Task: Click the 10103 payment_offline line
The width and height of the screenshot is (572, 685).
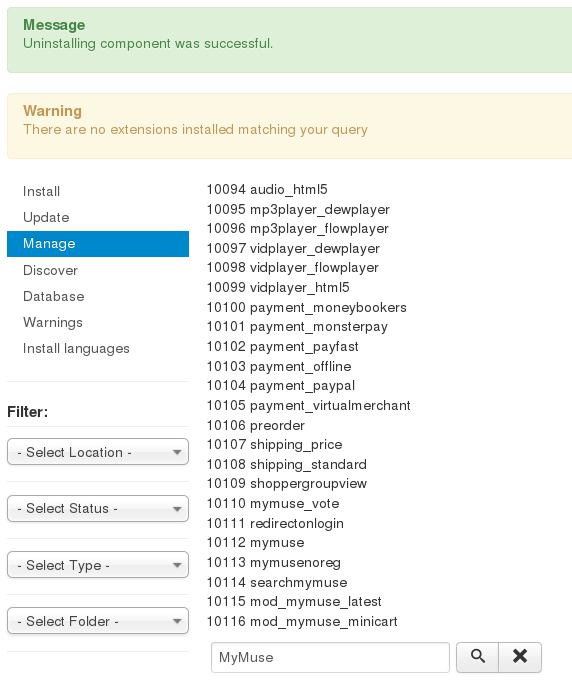Action: 279,366
